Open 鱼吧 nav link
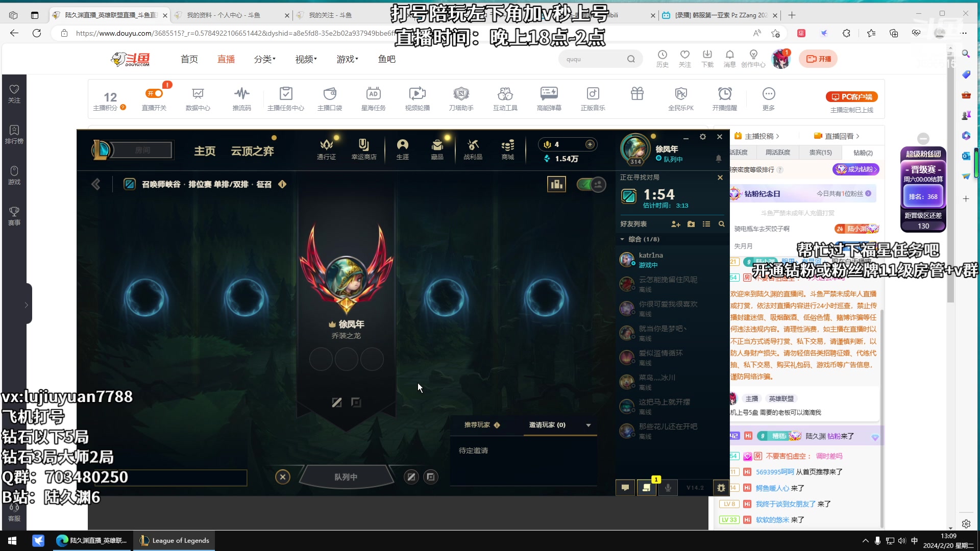The width and height of the screenshot is (980, 551). [387, 59]
